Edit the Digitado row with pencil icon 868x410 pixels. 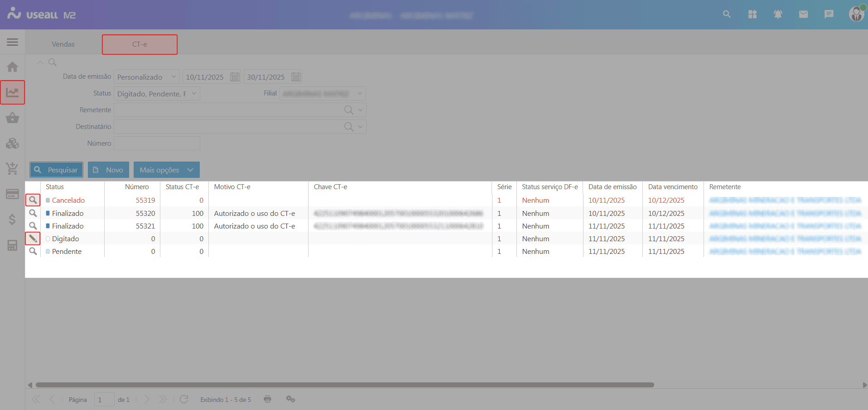coord(33,238)
